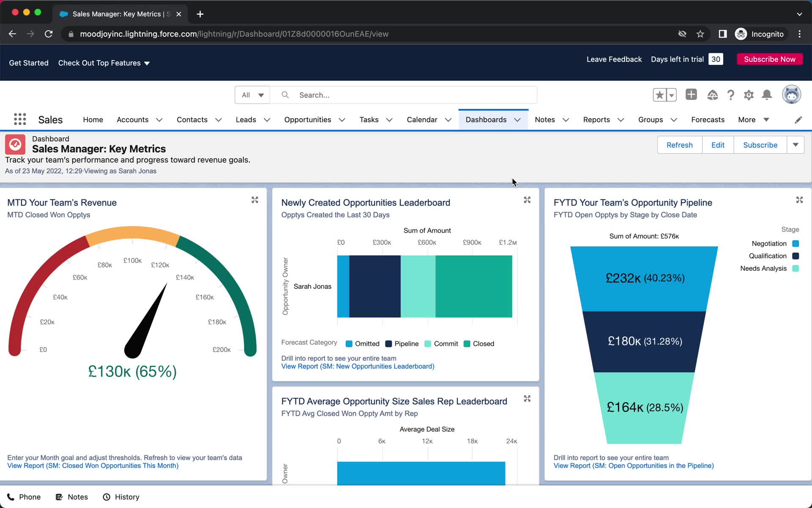Expand the Opportunity Pipeline widget fullscreen icon
The width and height of the screenshot is (812, 508).
coord(799,199)
